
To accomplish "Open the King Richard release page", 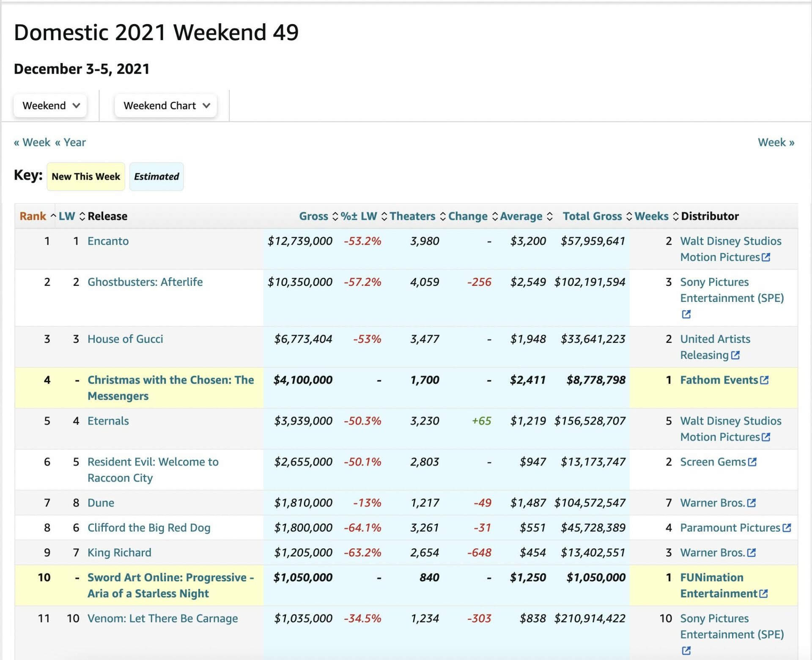I will point(119,553).
